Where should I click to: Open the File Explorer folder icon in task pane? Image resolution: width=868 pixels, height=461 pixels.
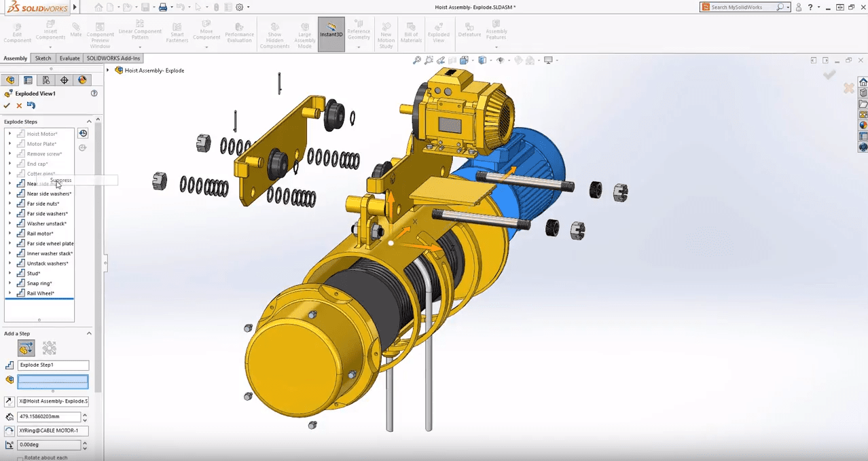tap(863, 104)
